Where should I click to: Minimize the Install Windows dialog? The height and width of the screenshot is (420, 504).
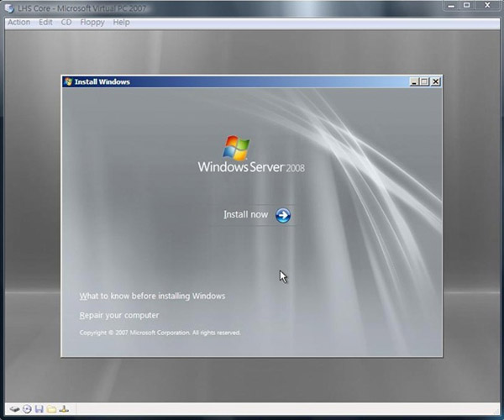tap(414, 82)
